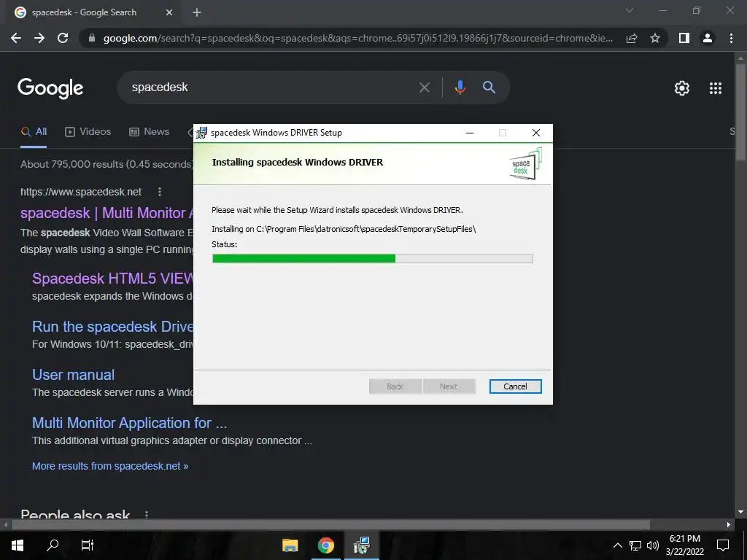Image resolution: width=747 pixels, height=560 pixels.
Task: Click the date 3/22/2022 in the taskbar
Action: click(x=684, y=552)
